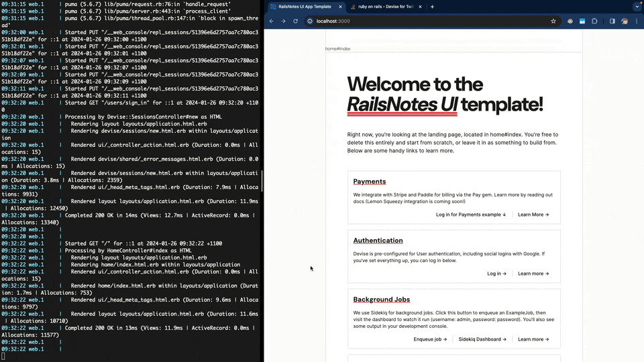Screen dimensions: 644x362
Task: Open a new browser tab
Action: 432,7
